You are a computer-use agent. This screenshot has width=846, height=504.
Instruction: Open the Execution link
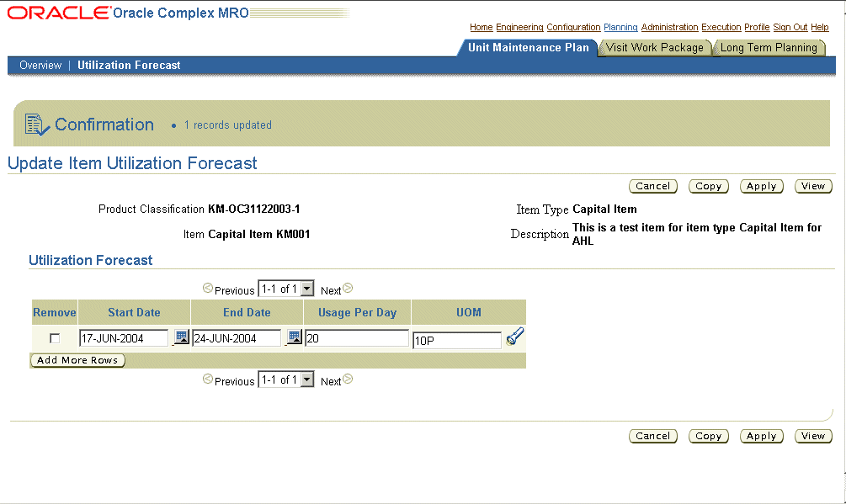pos(721,27)
